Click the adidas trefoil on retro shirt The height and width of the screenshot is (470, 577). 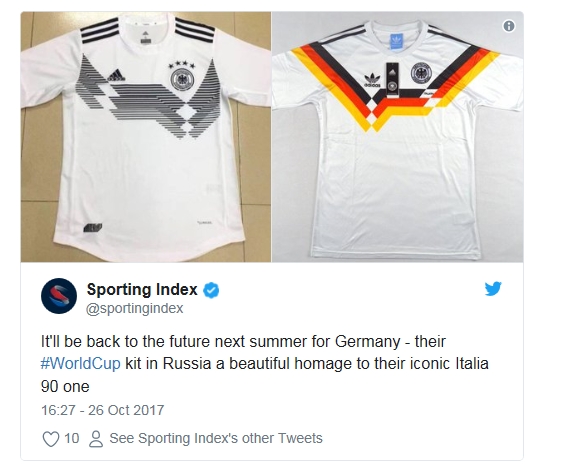(x=372, y=81)
